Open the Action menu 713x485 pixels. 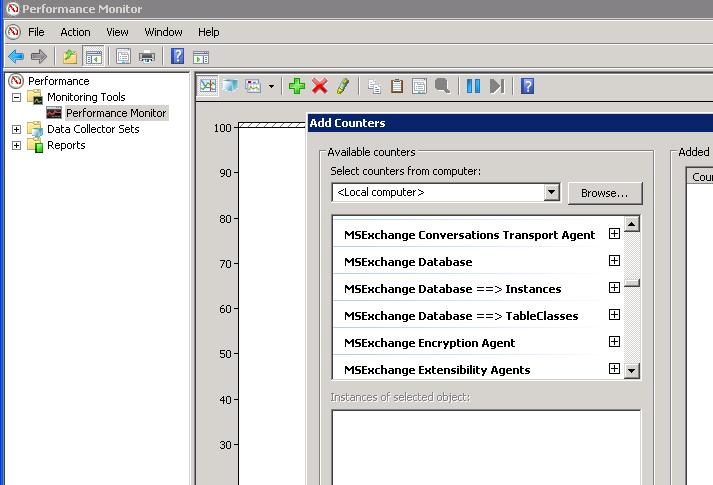pyautogui.click(x=75, y=32)
